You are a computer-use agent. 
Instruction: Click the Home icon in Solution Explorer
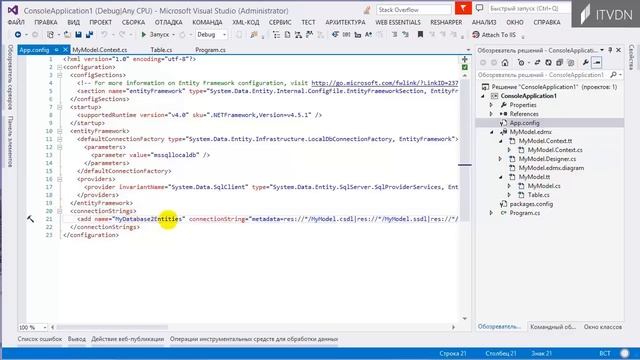505,62
